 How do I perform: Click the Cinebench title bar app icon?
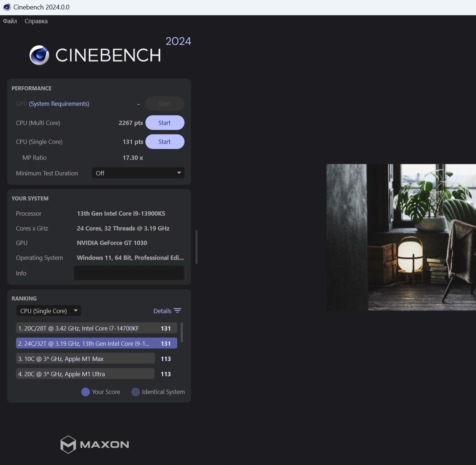[7, 7]
